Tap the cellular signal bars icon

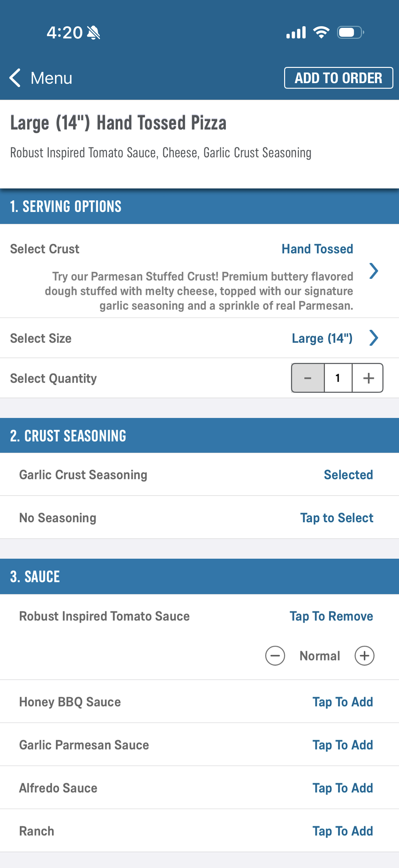pyautogui.click(x=296, y=32)
